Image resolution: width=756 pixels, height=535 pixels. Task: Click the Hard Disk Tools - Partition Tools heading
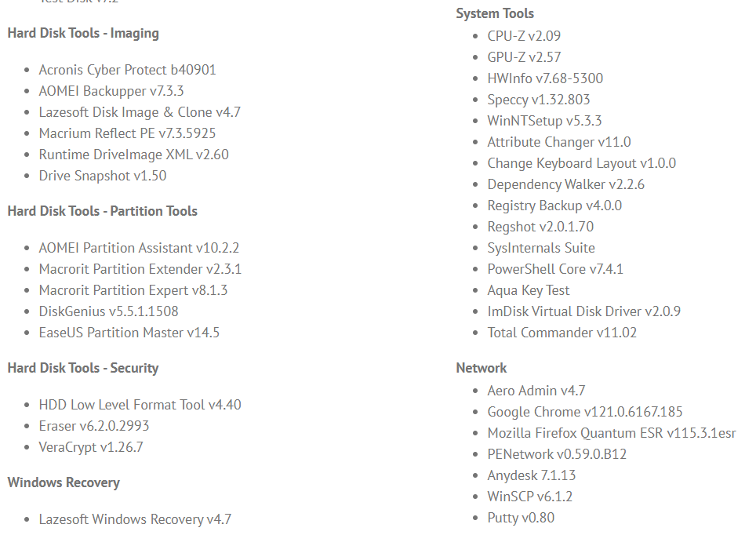(102, 211)
